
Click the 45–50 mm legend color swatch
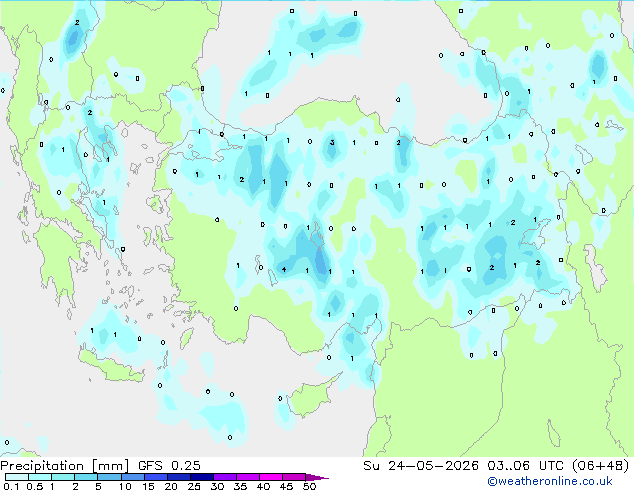point(294,477)
